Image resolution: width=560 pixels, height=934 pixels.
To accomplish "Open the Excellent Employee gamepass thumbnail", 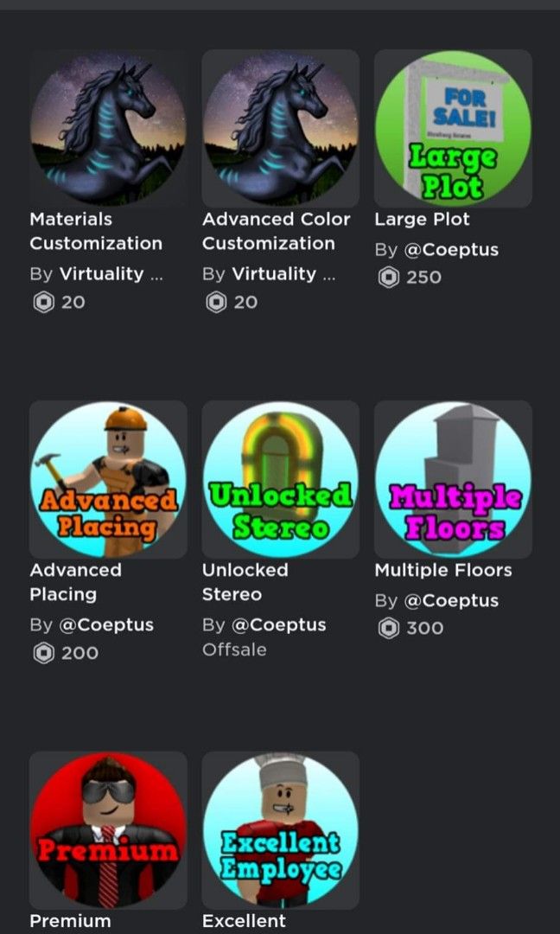I will click(x=280, y=831).
